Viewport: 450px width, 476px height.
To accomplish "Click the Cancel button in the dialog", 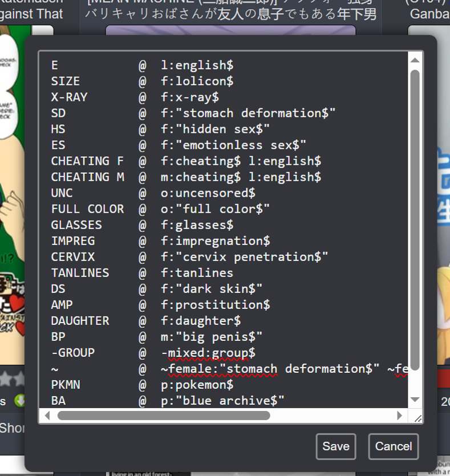I will tap(394, 446).
